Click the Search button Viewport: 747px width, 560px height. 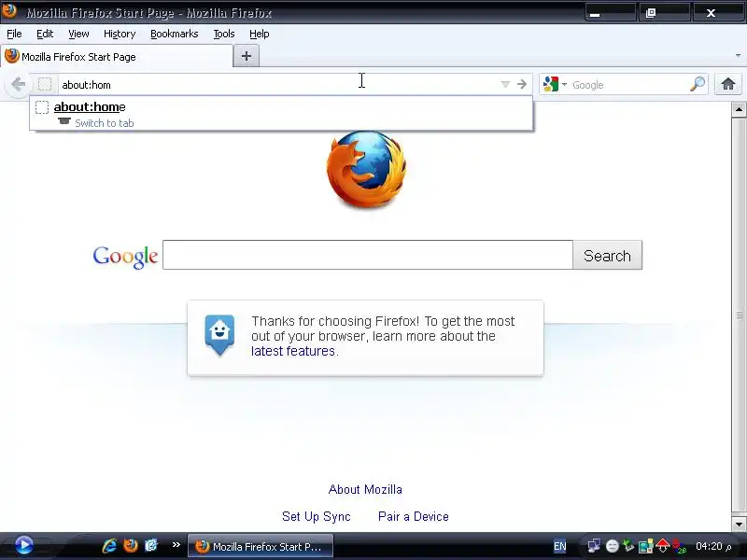pyautogui.click(x=608, y=256)
